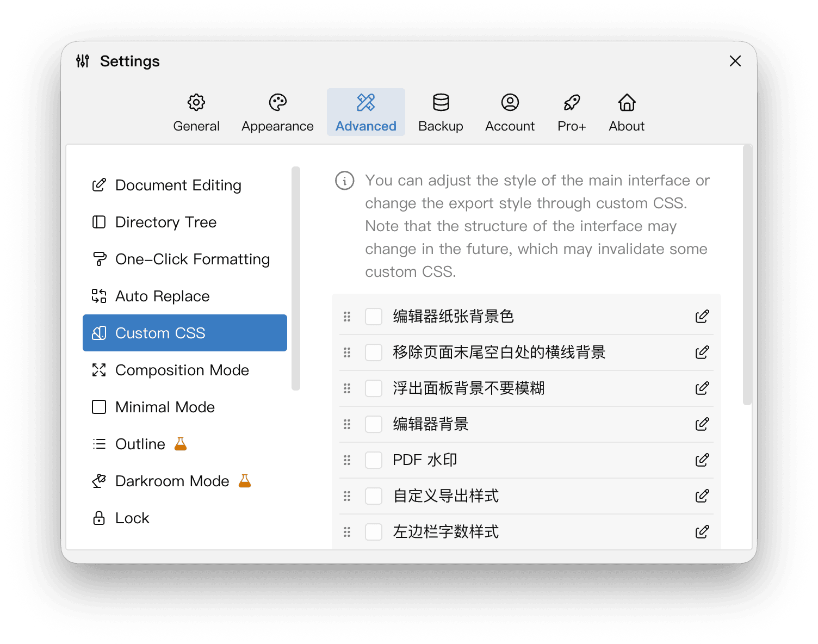Show the About tab

coord(627,113)
